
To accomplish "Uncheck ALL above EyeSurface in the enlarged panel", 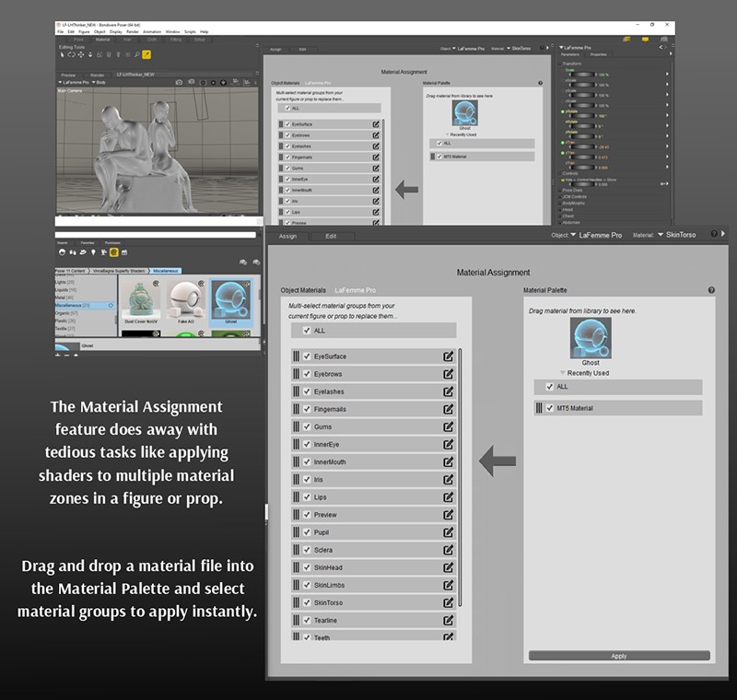I will click(307, 331).
